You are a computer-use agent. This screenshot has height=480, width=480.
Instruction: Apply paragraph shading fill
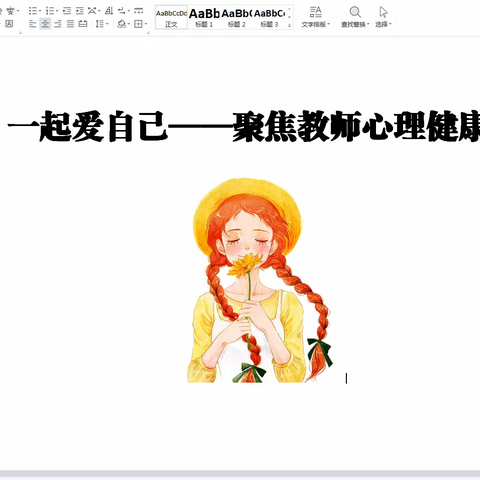click(122, 24)
